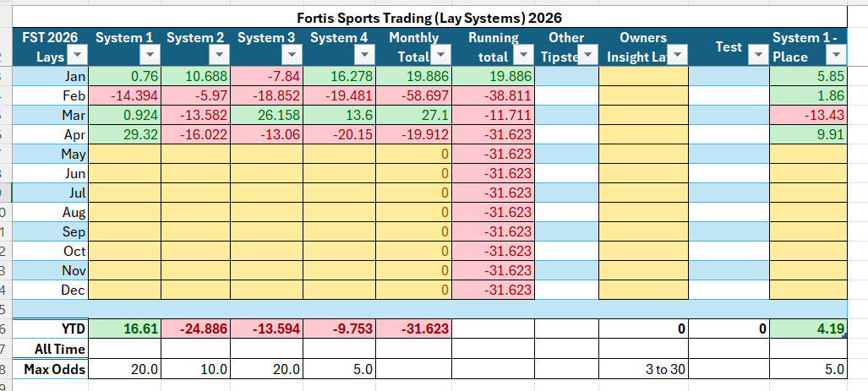Select the Max Odds row label
This screenshot has height=391, width=868.
click(x=51, y=369)
